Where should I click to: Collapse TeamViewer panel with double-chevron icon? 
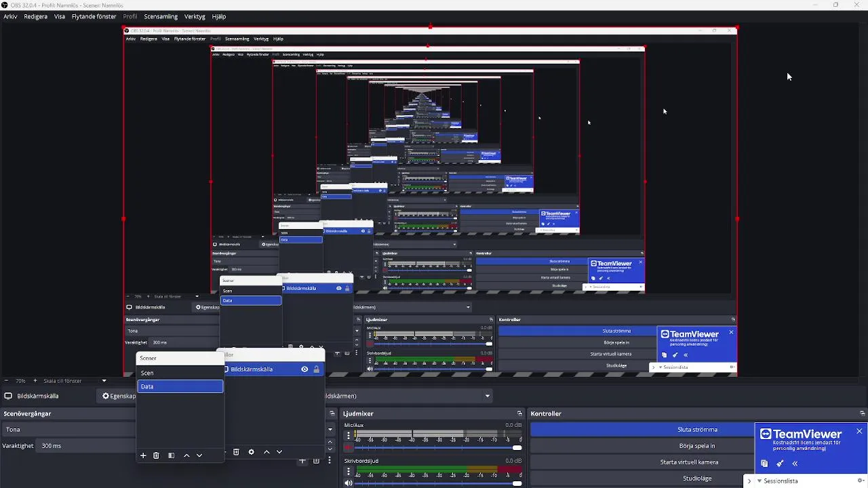point(795,464)
